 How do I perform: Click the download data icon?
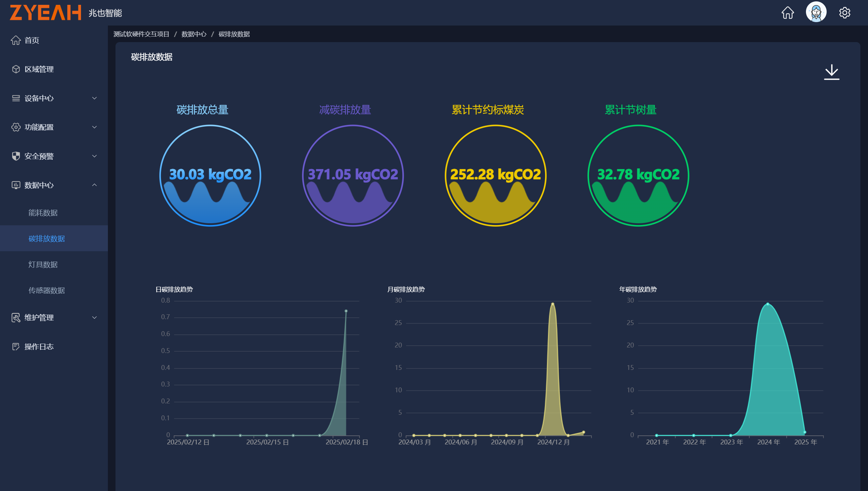[x=831, y=72]
